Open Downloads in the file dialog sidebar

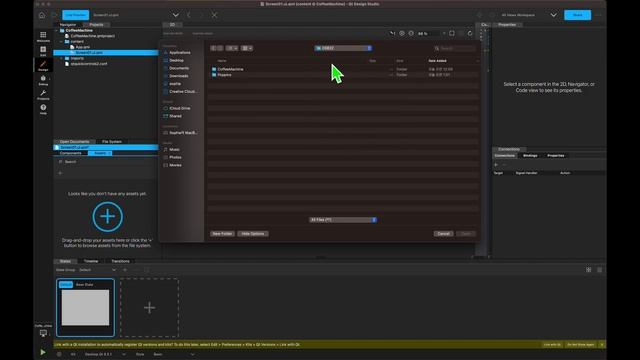tap(179, 76)
